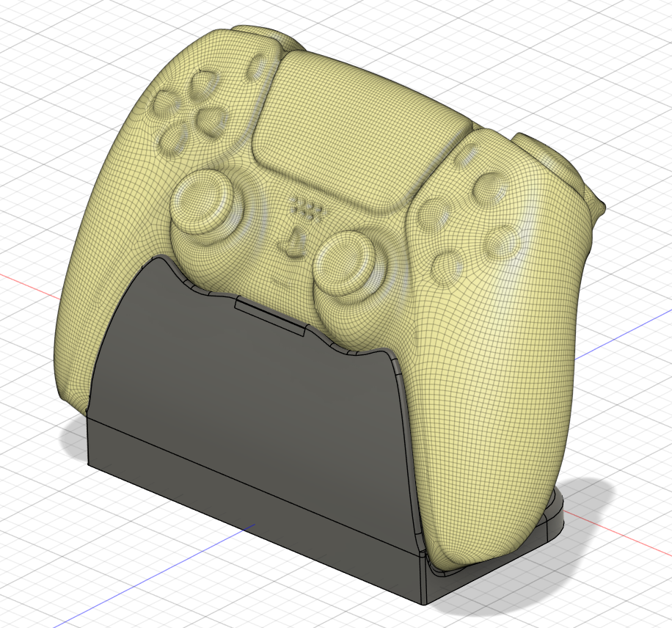Select the right analog stick on controller
This screenshot has height=628, width=672.
346,265
